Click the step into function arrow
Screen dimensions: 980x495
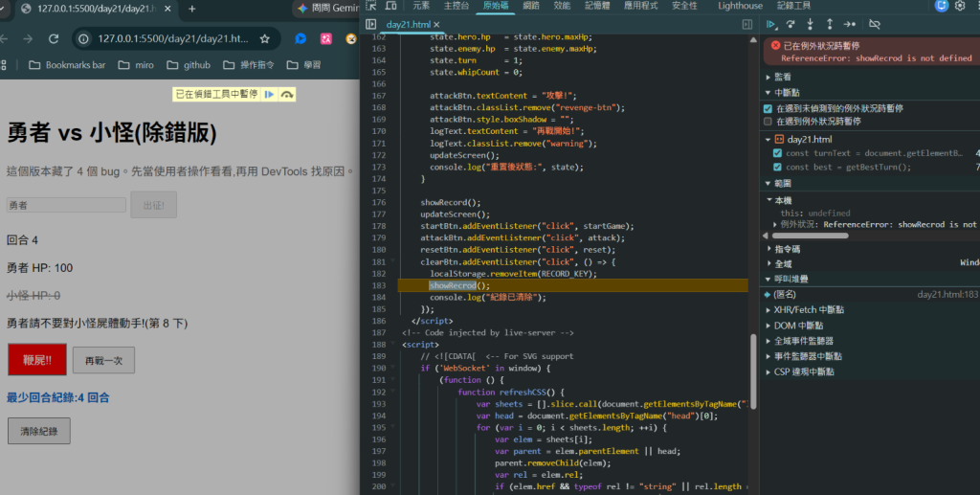(810, 24)
